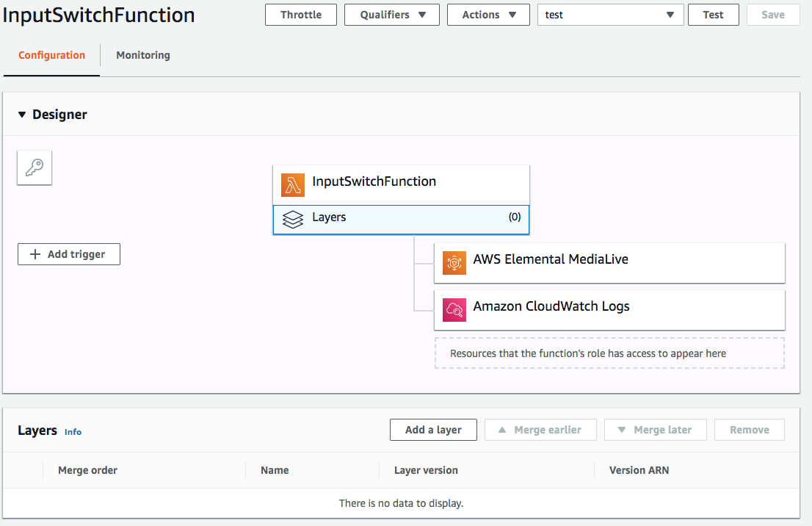Click the plus icon on Add trigger
Viewport: 812px width, 526px height.
pyautogui.click(x=35, y=254)
